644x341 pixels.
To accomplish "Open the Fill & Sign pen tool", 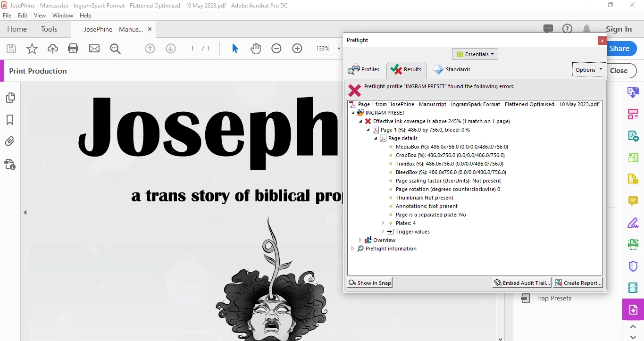I will (633, 223).
